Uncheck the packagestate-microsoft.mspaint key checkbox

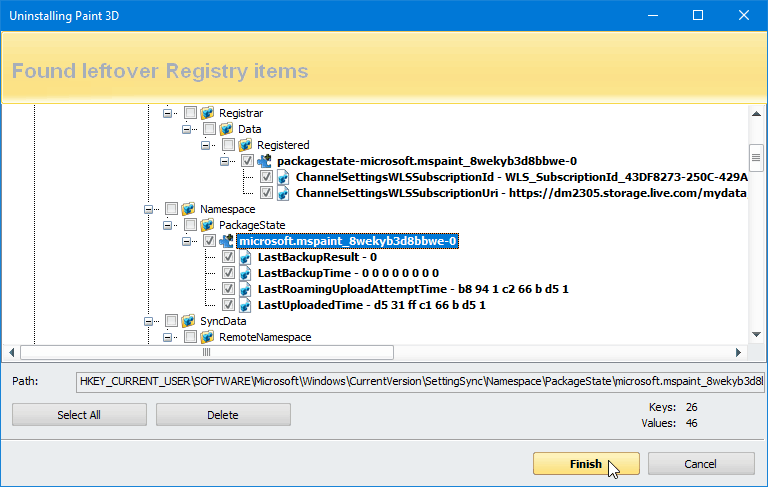pyautogui.click(x=247, y=161)
